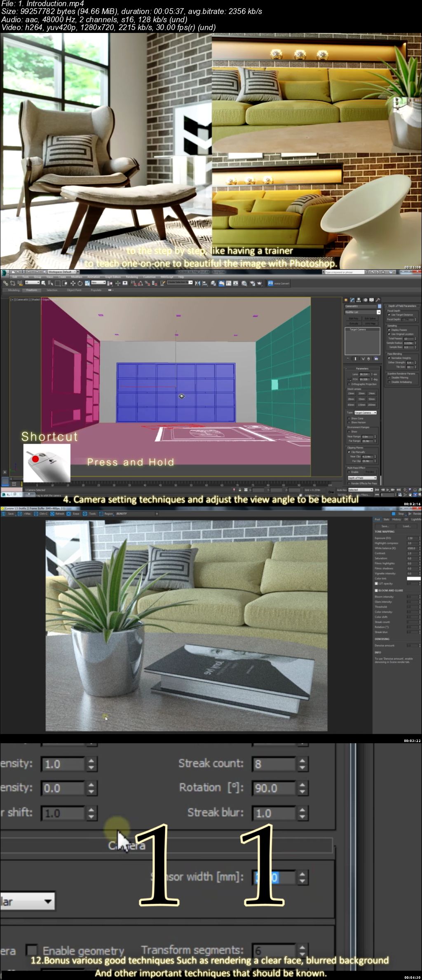Screen dimensions: 422x980
Task: Collapse the camera Parameters rollout header
Action: click(362, 369)
